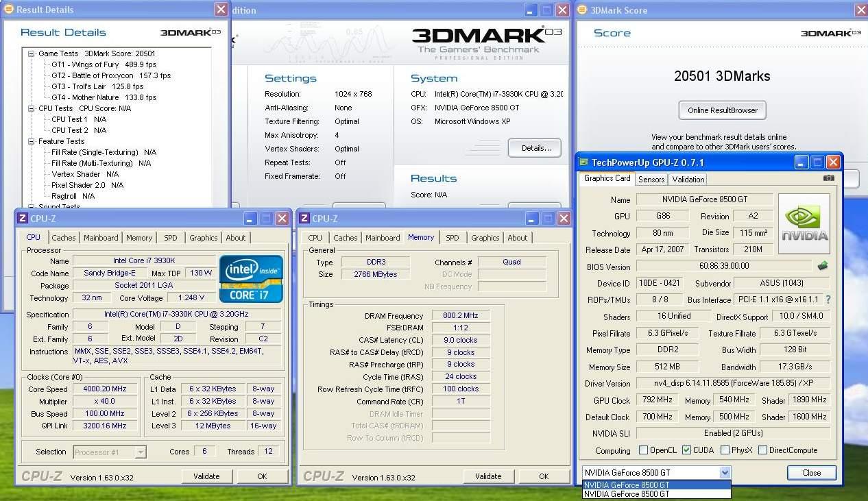
Task: Open Mainboard tab in left CPU-Z window
Action: [x=101, y=238]
